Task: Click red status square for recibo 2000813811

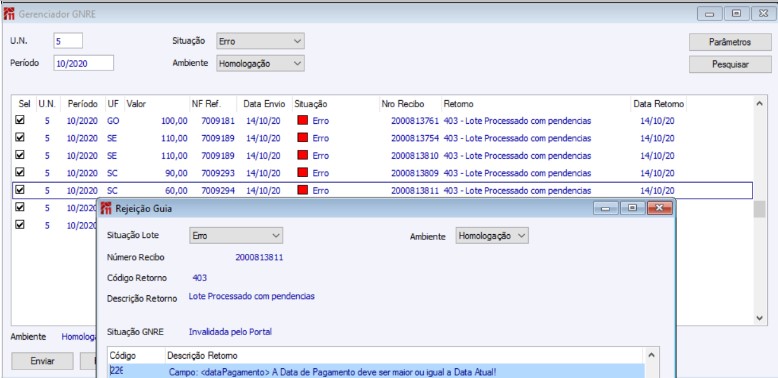Action: pyautogui.click(x=302, y=190)
